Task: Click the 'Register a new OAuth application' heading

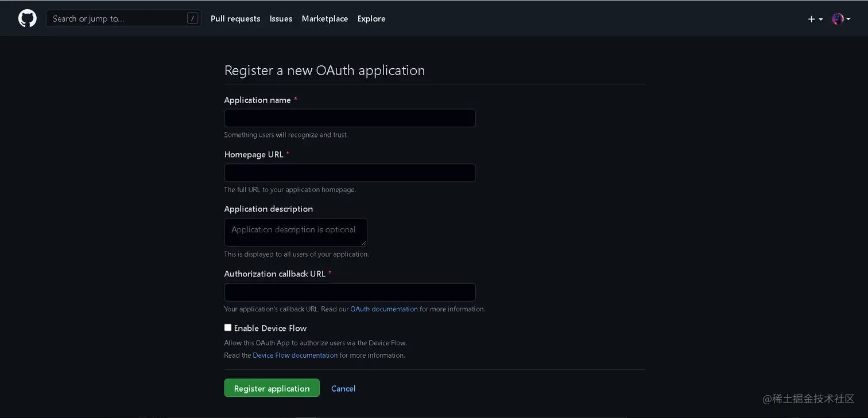Action: pyautogui.click(x=324, y=71)
